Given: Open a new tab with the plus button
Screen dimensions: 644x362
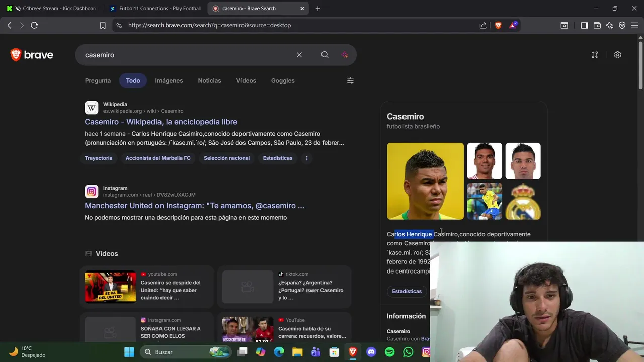Looking at the screenshot, I should (317, 9).
